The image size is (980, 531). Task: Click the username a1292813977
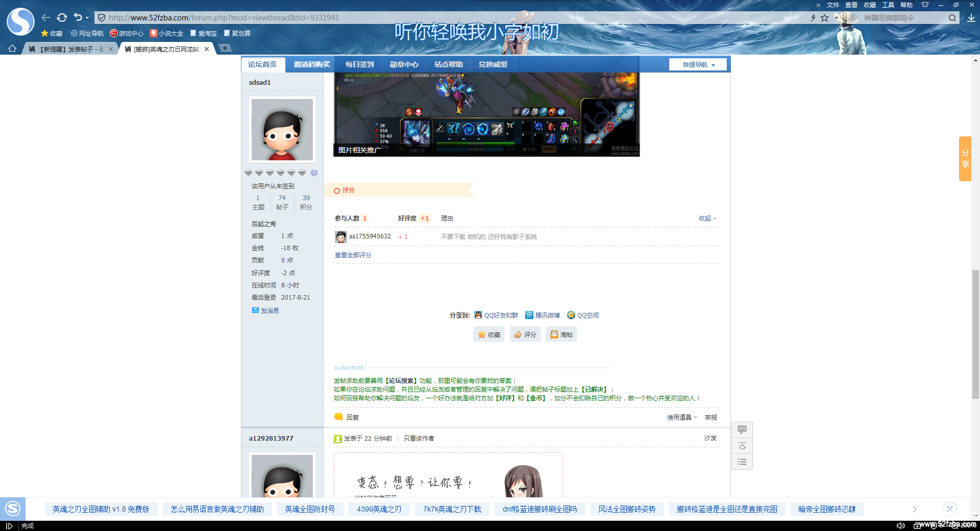271,438
